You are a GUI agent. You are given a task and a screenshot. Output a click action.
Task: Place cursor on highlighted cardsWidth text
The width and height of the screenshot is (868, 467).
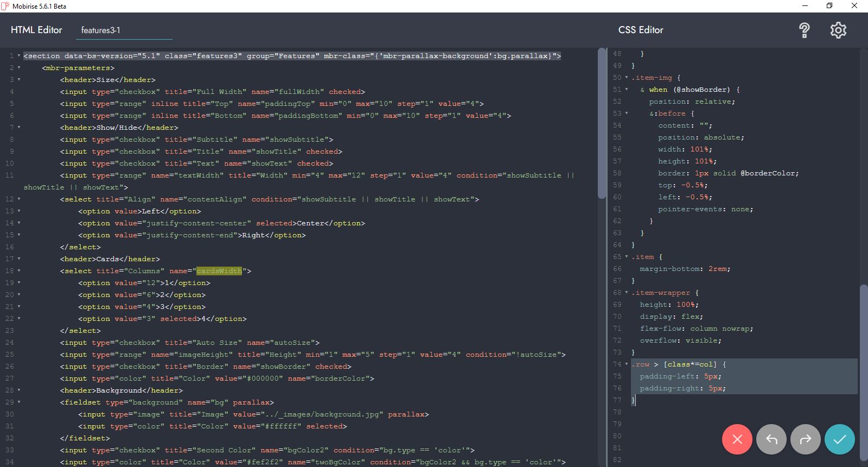[x=219, y=271]
